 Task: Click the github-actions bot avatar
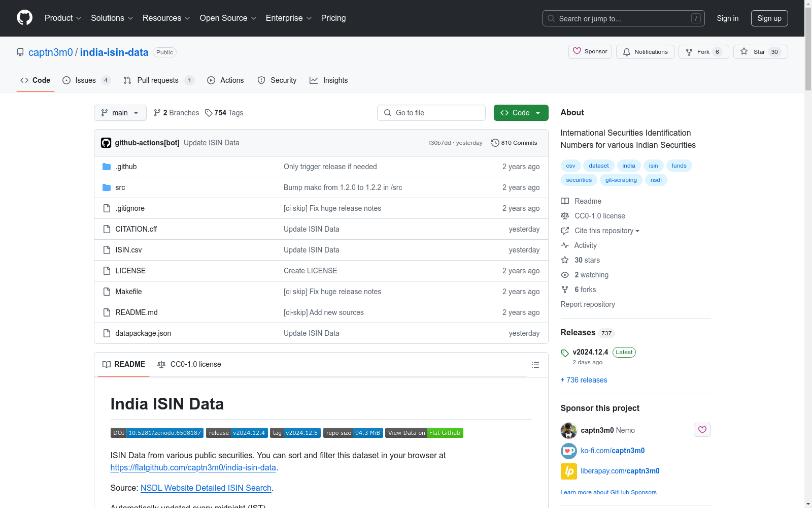pos(106,143)
